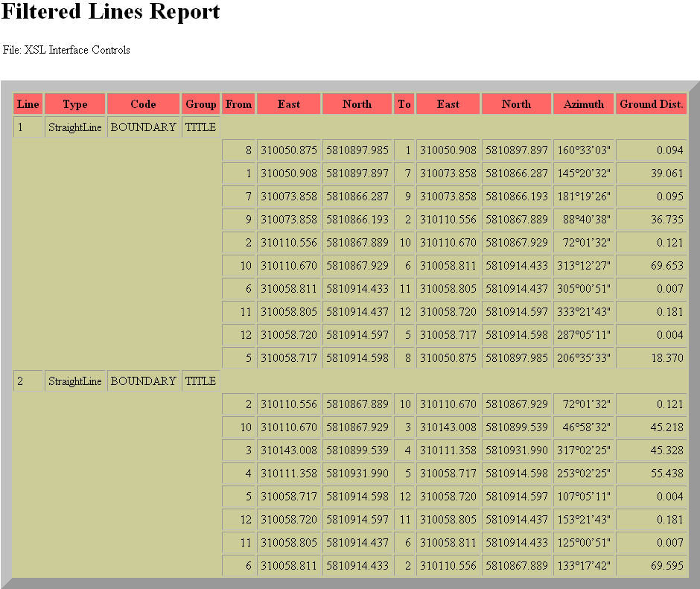This screenshot has width=700, height=589.
Task: Click ground distance 39.061
Action: (x=652, y=173)
